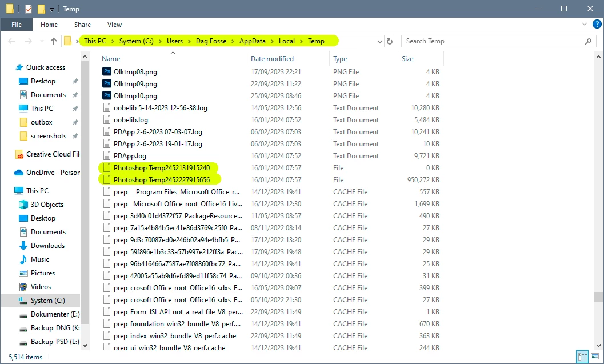
Task: Navigate to Dag Fosse in the breadcrumb
Action: click(211, 41)
